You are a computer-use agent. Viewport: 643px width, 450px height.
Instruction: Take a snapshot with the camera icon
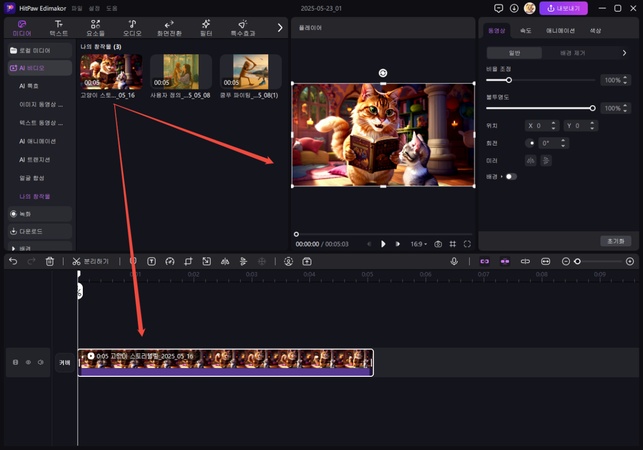[x=438, y=243]
